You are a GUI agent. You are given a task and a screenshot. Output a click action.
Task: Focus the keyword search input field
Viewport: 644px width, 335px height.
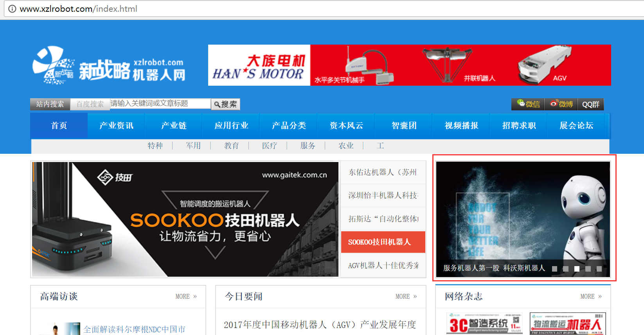[x=160, y=103]
